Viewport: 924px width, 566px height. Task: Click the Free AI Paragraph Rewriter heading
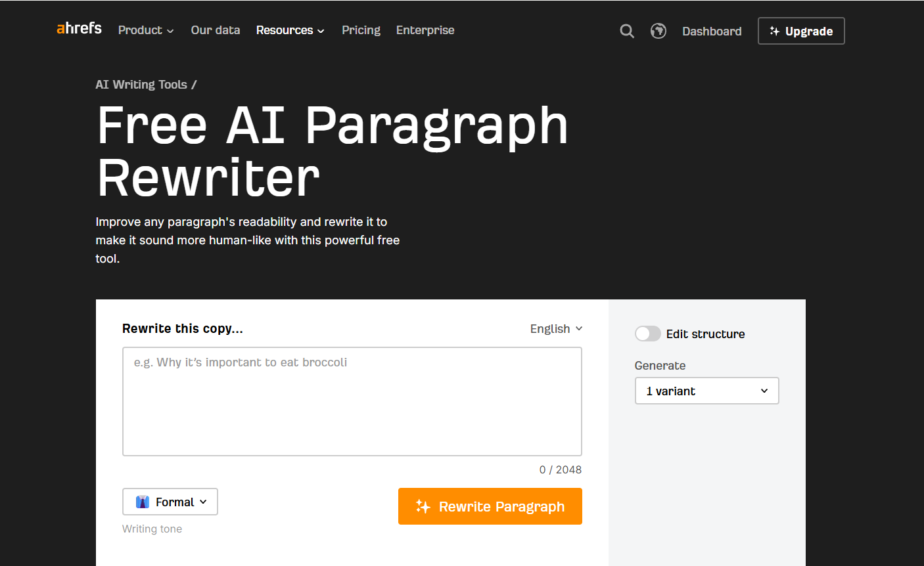pos(333,151)
